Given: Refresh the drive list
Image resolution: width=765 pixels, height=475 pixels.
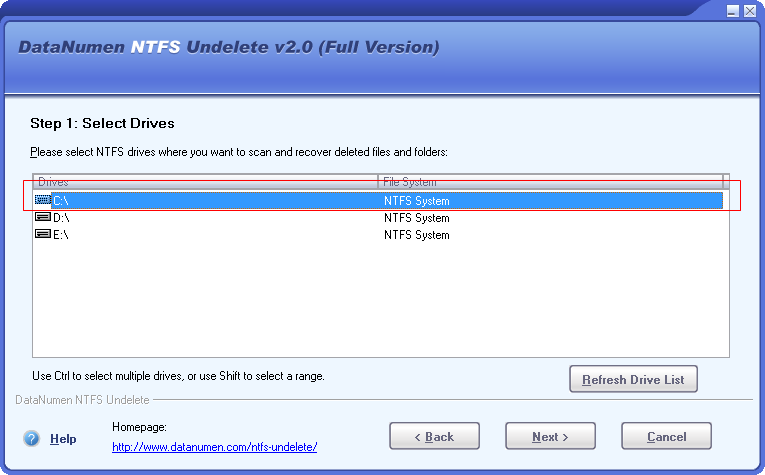Looking at the screenshot, I should 633,379.
